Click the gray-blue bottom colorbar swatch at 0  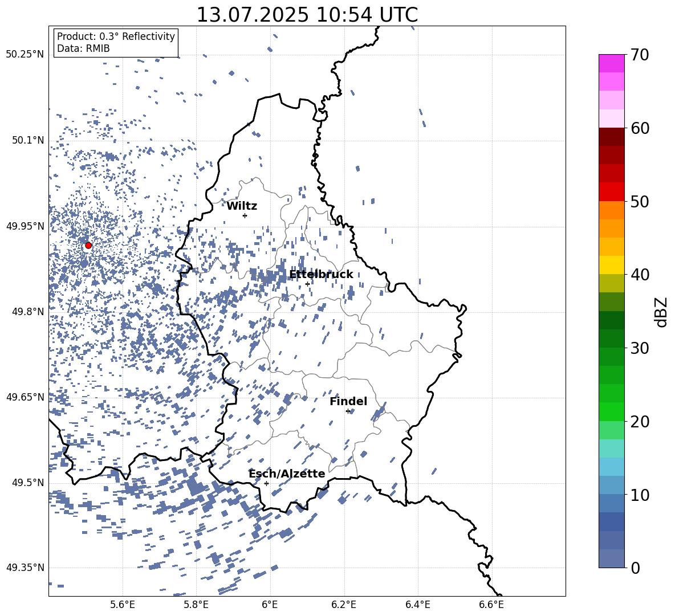[x=611, y=558]
